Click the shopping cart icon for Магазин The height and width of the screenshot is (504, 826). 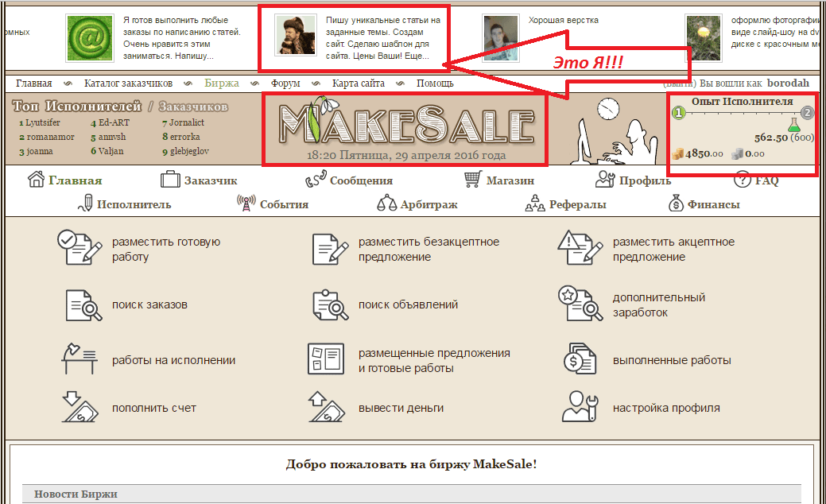tap(472, 179)
